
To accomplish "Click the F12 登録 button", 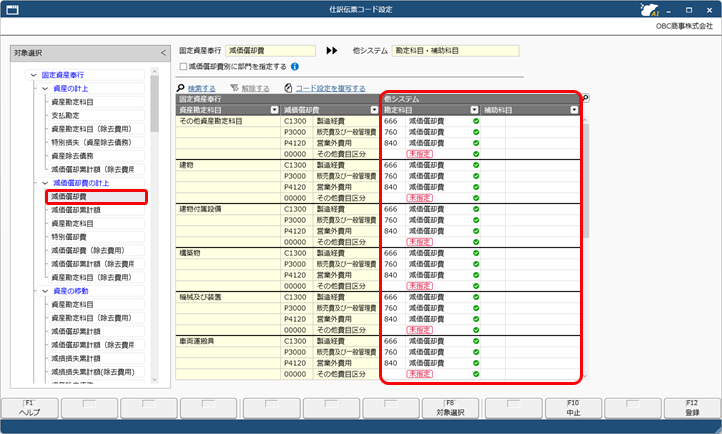I will click(x=692, y=408).
